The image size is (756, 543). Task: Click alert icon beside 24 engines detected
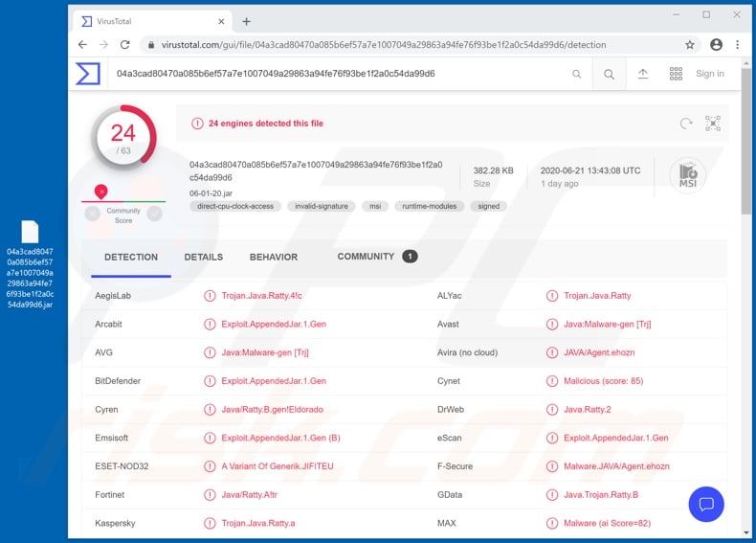point(197,124)
